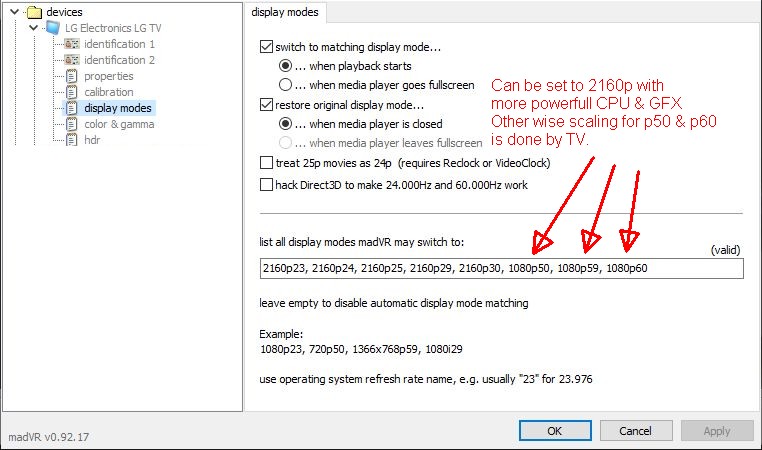Image resolution: width=762 pixels, height=450 pixels.
Task: Collapse the devices tree node
Action: [x=14, y=12]
